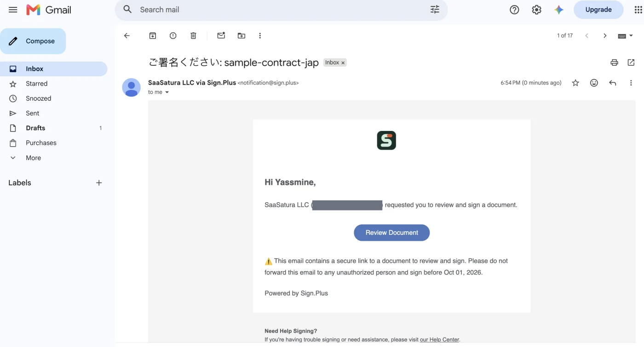
Task: Click the Review Document button
Action: pyautogui.click(x=391, y=233)
